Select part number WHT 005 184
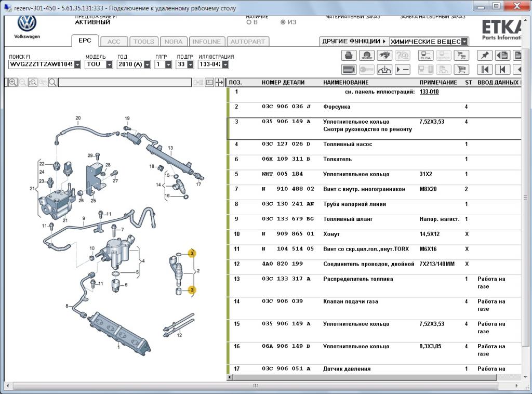This screenshot has height=394, width=532. click(282, 174)
